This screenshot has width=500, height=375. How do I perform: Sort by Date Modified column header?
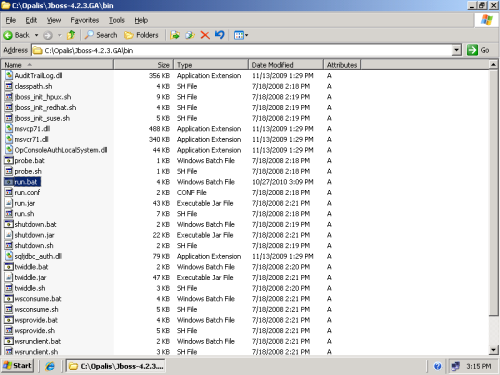(286, 65)
